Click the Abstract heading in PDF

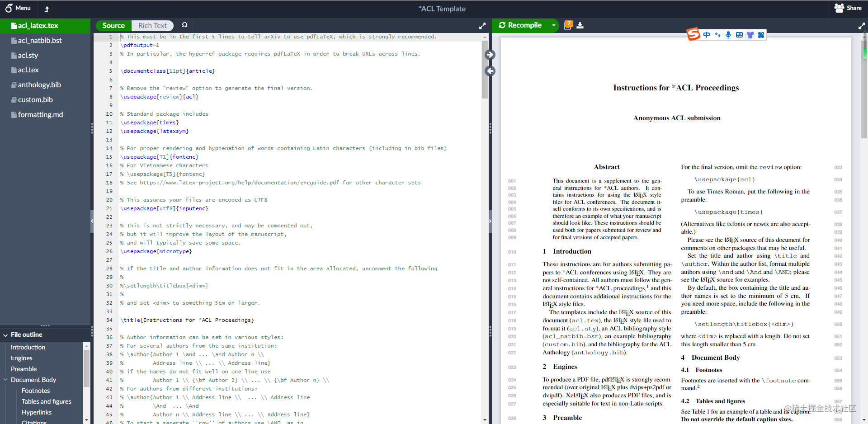(607, 167)
